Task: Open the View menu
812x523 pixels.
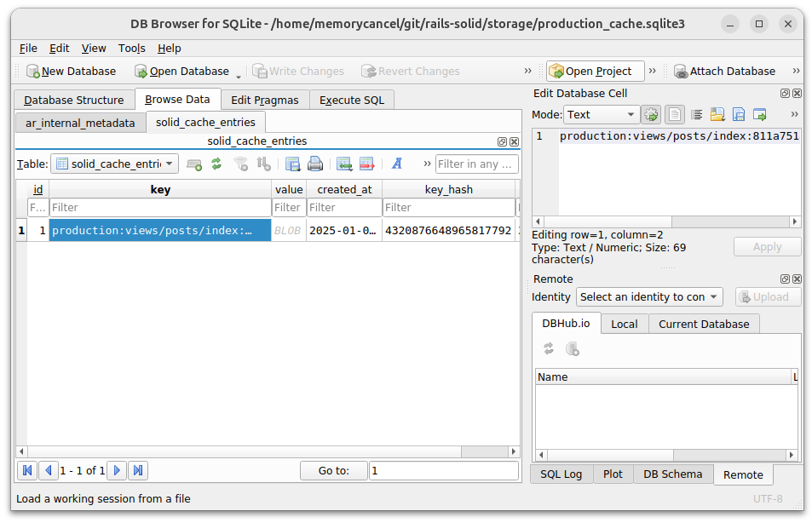Action: coord(94,49)
